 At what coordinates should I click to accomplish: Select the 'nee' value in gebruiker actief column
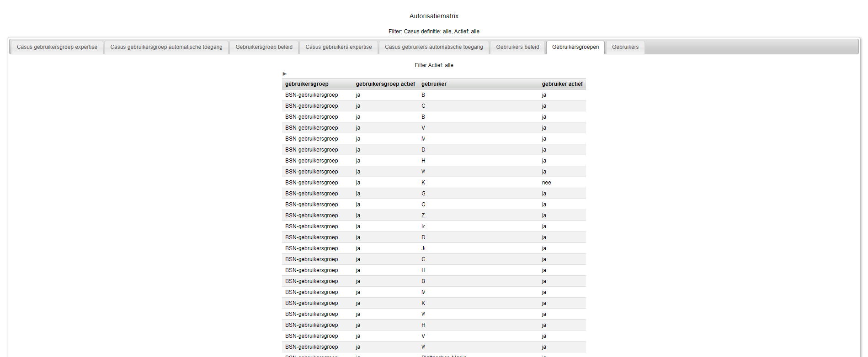[x=546, y=183]
